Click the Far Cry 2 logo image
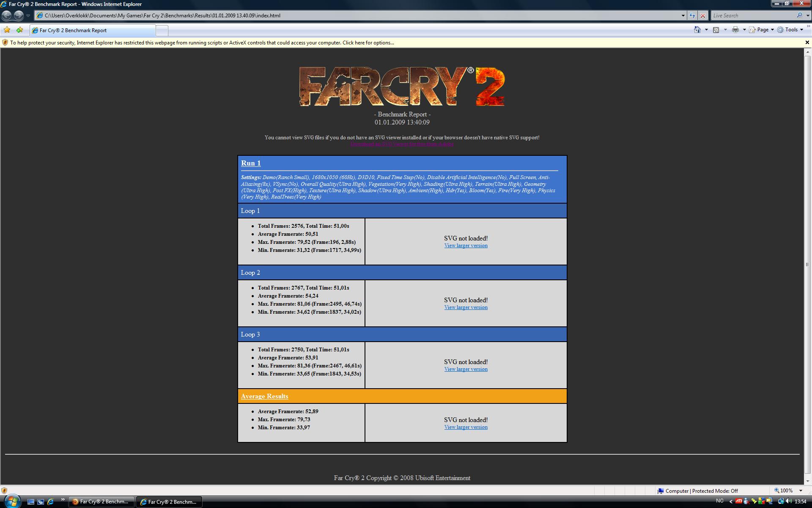The image size is (812, 508). pyautogui.click(x=402, y=86)
